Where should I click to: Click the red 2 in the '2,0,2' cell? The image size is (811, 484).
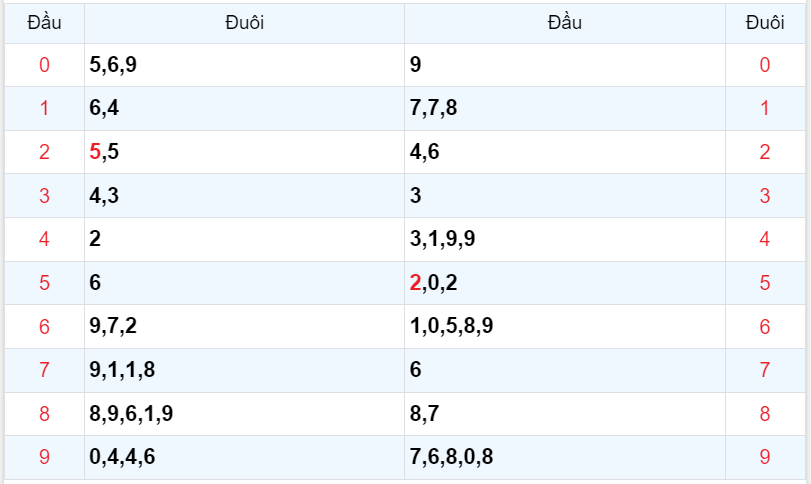coord(415,283)
